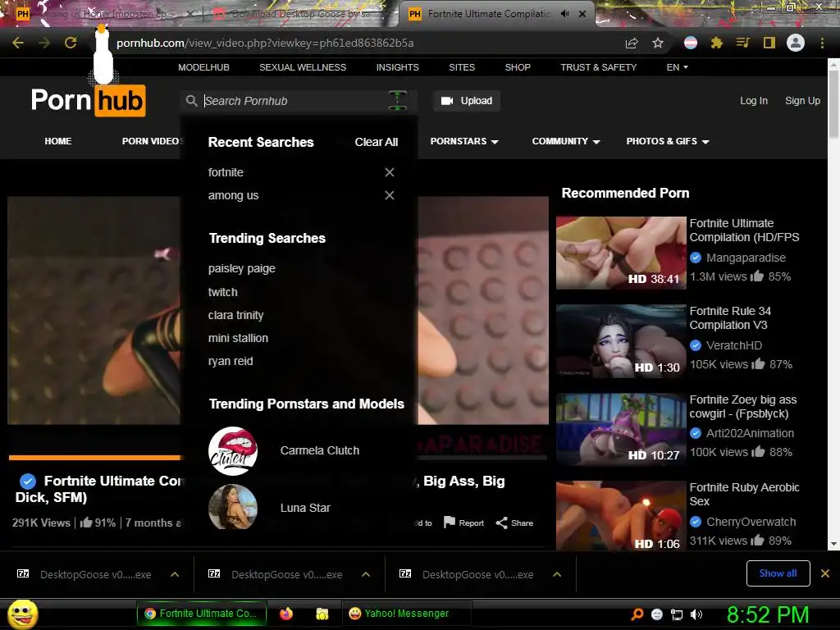
Task: Select trending search 'ryan reid'
Action: click(231, 361)
